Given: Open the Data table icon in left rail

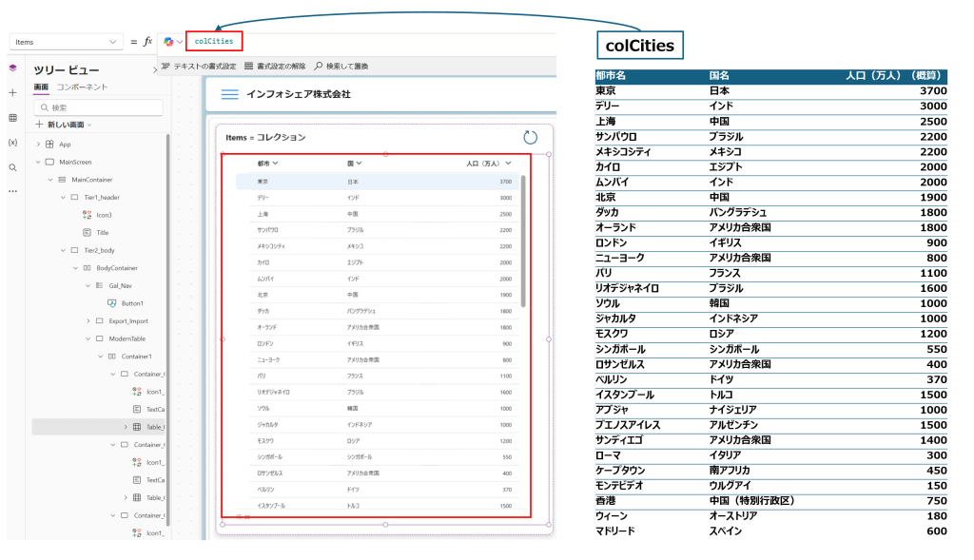Looking at the screenshot, I should click(12, 118).
